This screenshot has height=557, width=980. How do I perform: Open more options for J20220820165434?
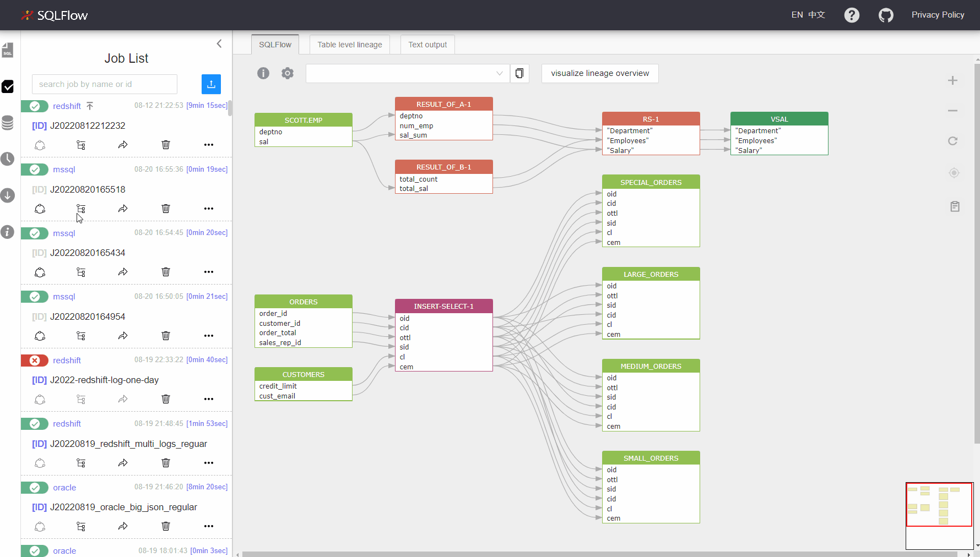click(209, 272)
